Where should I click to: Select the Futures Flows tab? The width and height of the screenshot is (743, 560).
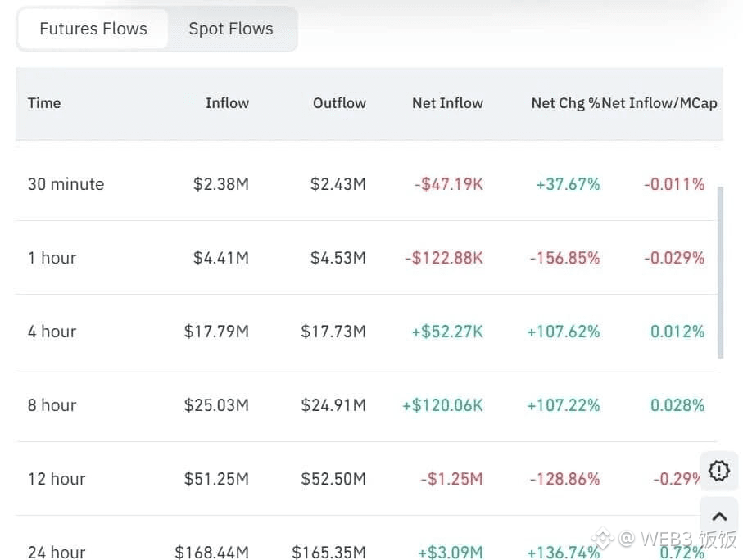(93, 29)
